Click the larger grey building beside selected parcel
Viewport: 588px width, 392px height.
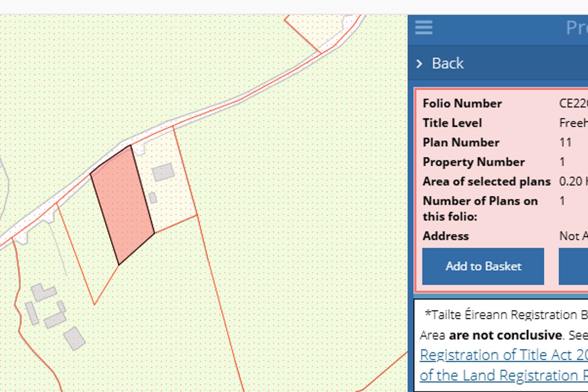pyautogui.click(x=163, y=172)
